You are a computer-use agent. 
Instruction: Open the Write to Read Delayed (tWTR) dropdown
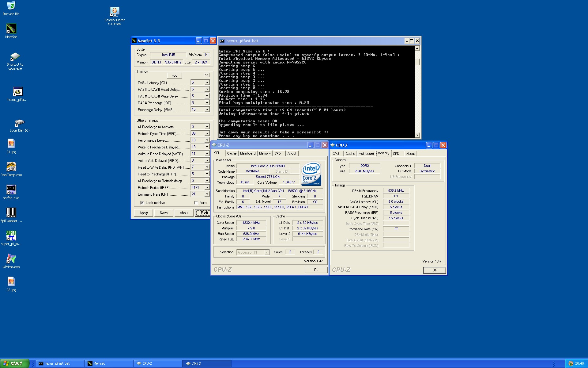tap(207, 154)
